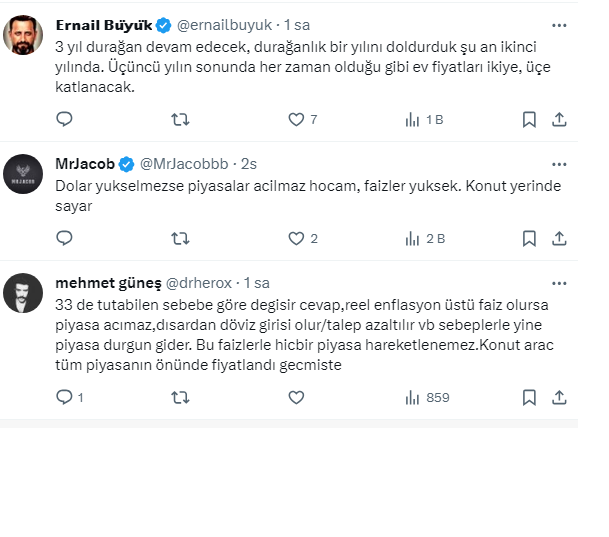
Task: View analytics of Ernail Büyük's tweet
Action: tap(412, 119)
